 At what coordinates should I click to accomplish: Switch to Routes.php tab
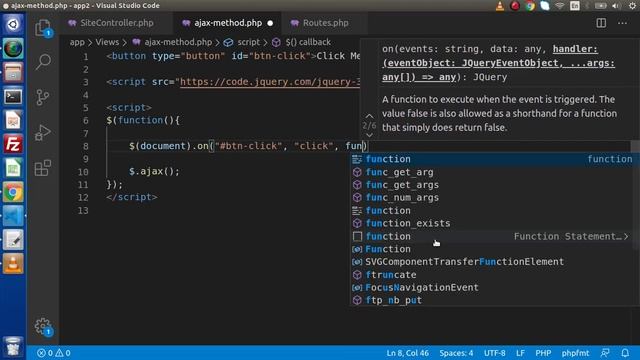coord(325,23)
